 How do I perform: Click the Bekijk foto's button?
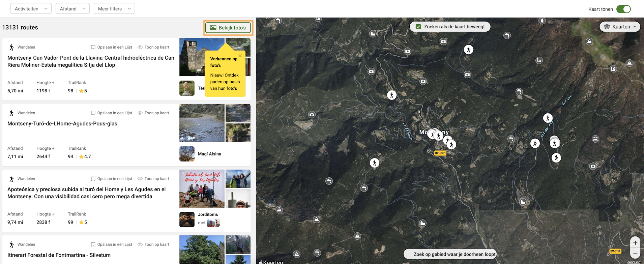pyautogui.click(x=228, y=28)
